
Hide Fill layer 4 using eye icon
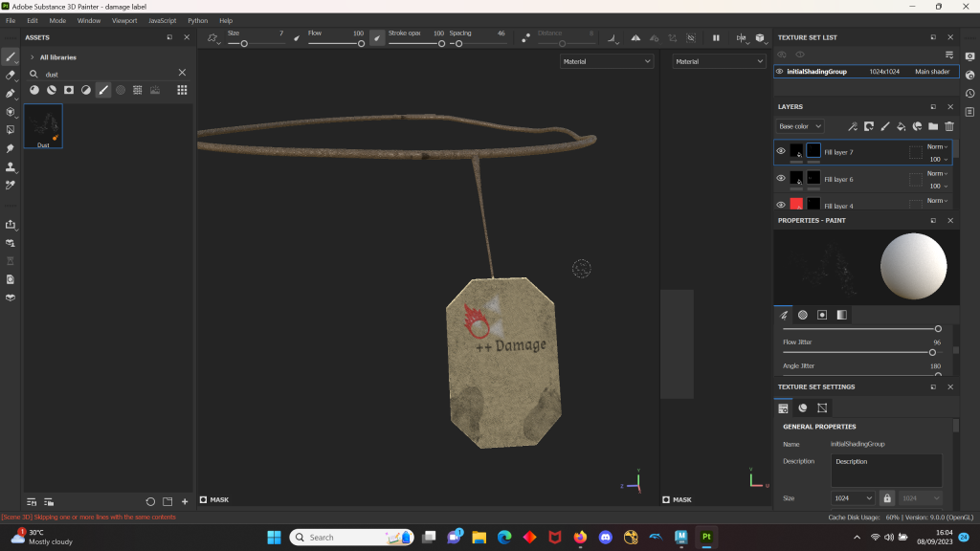tap(781, 205)
